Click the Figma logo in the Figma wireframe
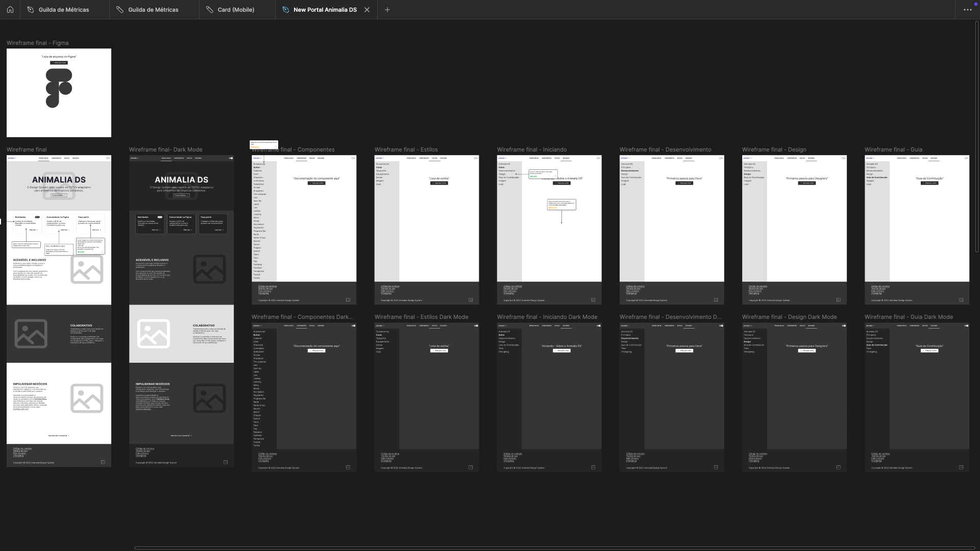Viewport: 980px width, 551px height. (x=59, y=88)
